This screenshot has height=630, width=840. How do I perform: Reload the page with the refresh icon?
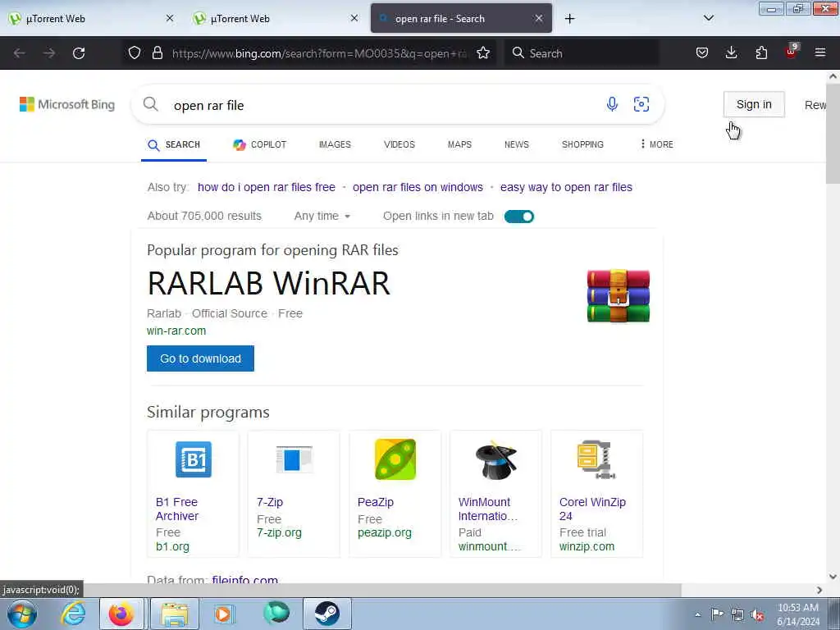[x=79, y=53]
